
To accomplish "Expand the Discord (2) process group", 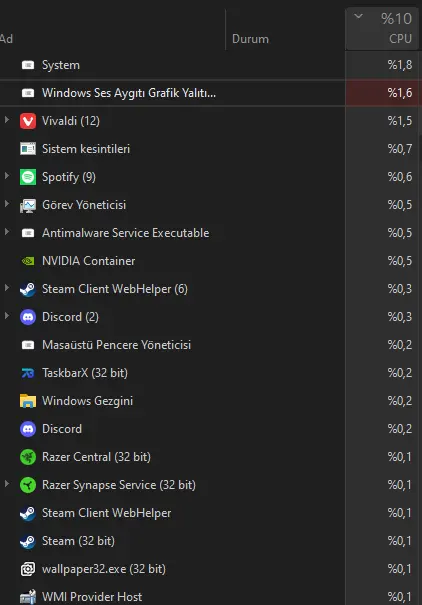I will (7, 316).
